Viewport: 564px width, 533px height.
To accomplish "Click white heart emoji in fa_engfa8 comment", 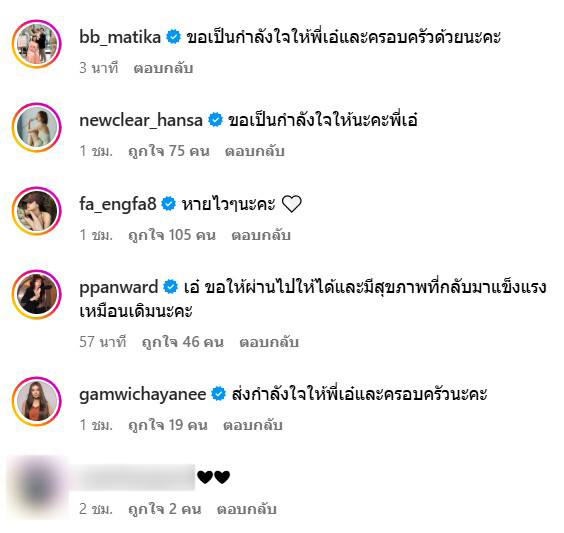I will (x=291, y=204).
